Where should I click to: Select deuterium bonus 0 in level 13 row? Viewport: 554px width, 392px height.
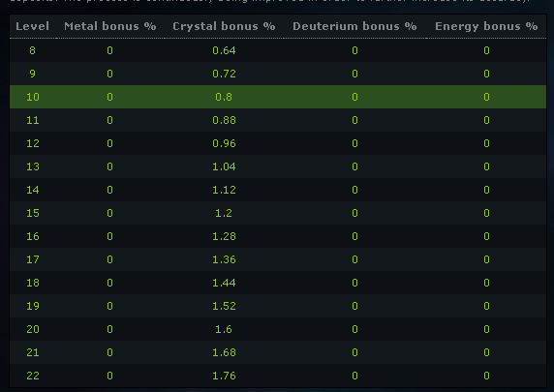pyautogui.click(x=354, y=166)
